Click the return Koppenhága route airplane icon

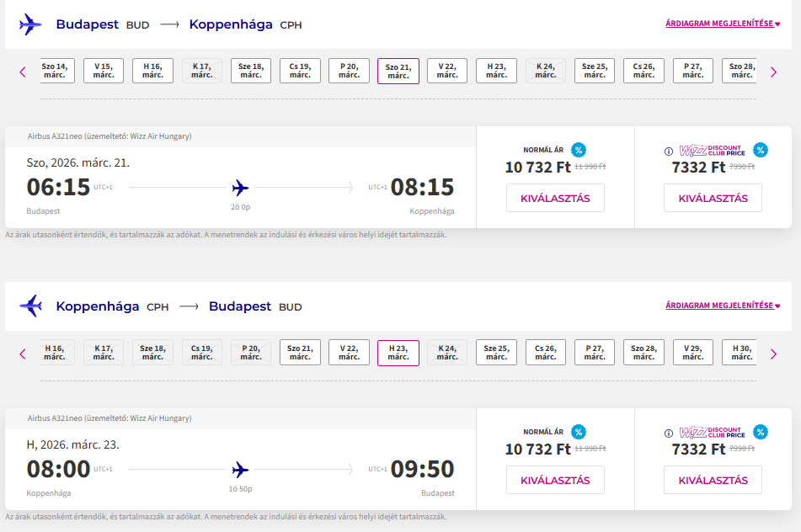(x=30, y=306)
